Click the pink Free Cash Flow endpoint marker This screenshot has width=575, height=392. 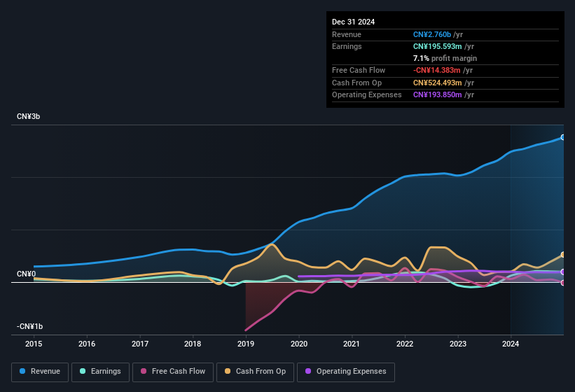tap(563, 283)
